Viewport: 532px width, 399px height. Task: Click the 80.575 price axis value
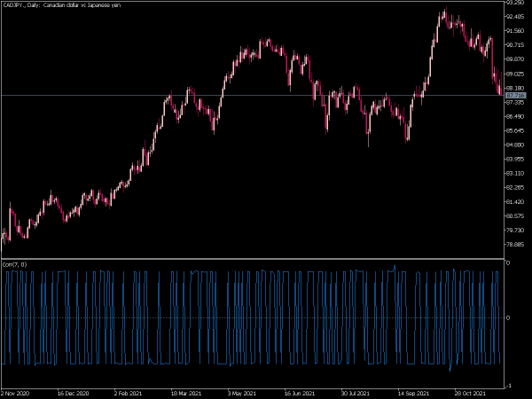pyautogui.click(x=515, y=216)
